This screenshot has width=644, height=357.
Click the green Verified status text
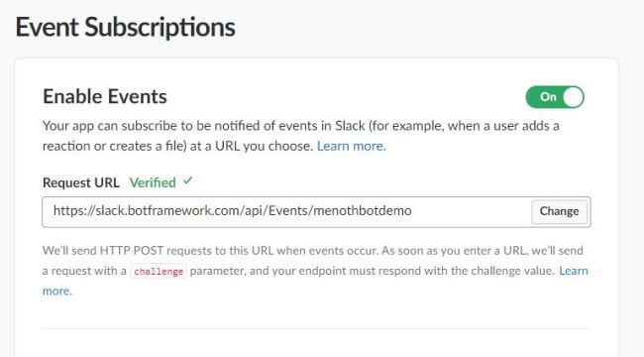click(x=153, y=182)
